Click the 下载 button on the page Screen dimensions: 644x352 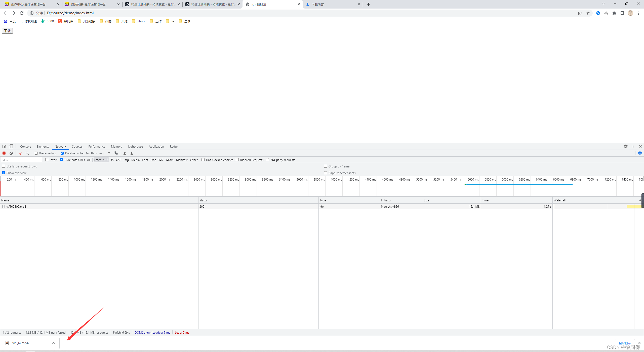[7, 31]
